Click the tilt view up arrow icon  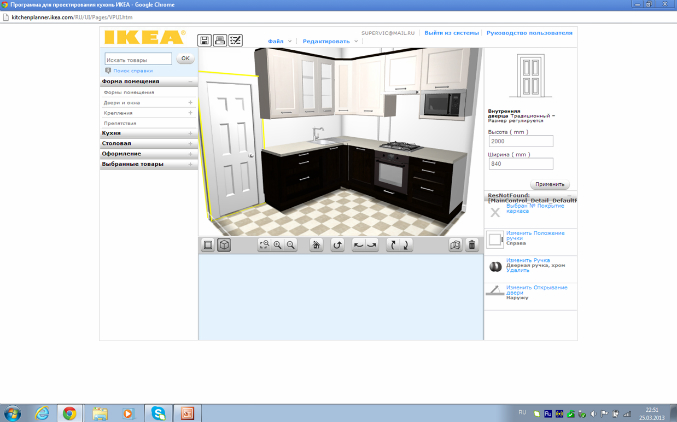pos(392,245)
